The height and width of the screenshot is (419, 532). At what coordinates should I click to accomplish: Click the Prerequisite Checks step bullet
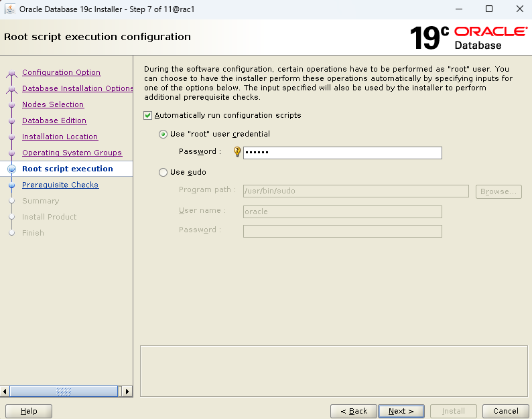(12, 185)
